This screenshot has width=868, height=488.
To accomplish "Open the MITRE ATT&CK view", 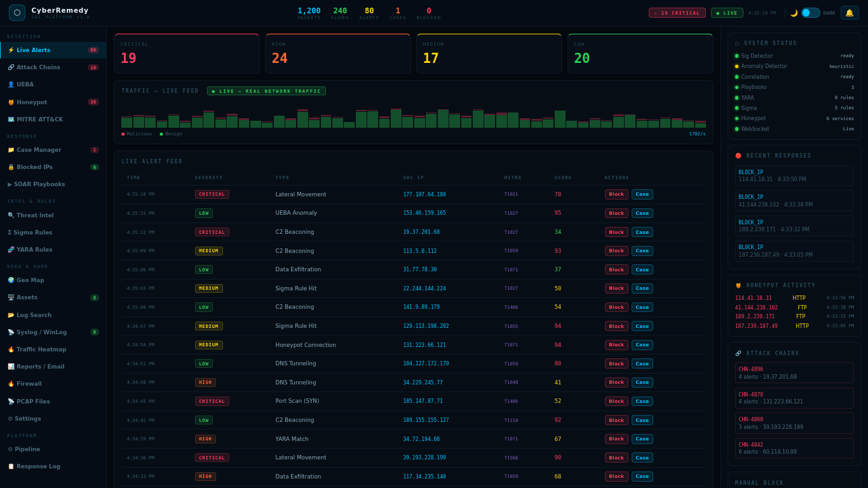I will pos(37,119).
